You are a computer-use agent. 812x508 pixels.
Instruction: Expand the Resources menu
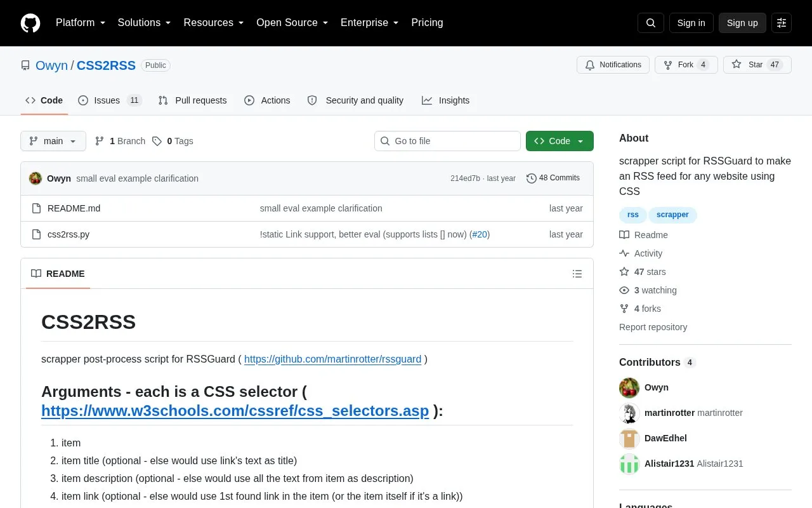coord(214,23)
